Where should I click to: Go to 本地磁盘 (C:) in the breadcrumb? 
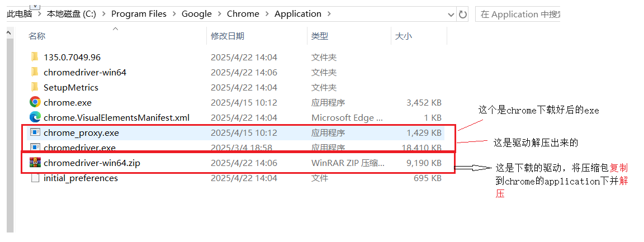tap(71, 14)
